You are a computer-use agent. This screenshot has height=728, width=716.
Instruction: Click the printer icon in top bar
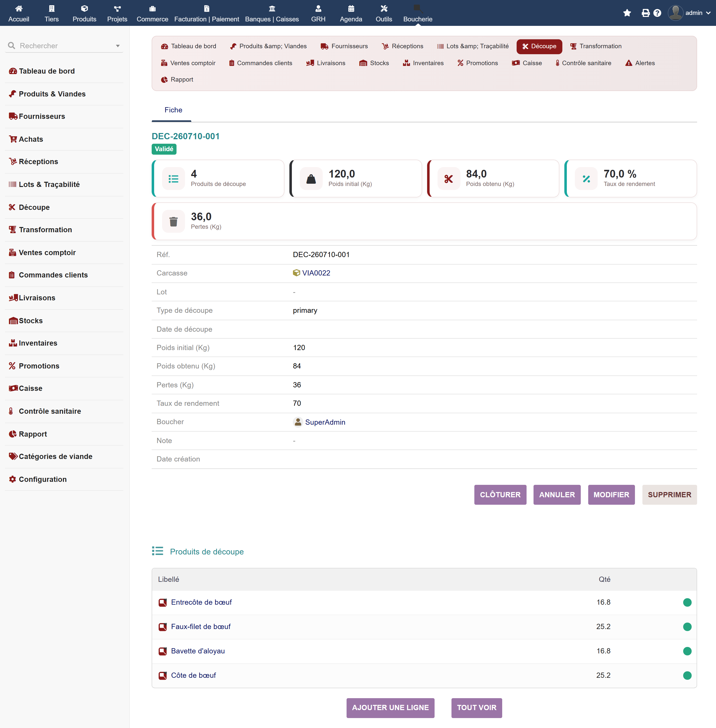pyautogui.click(x=645, y=13)
